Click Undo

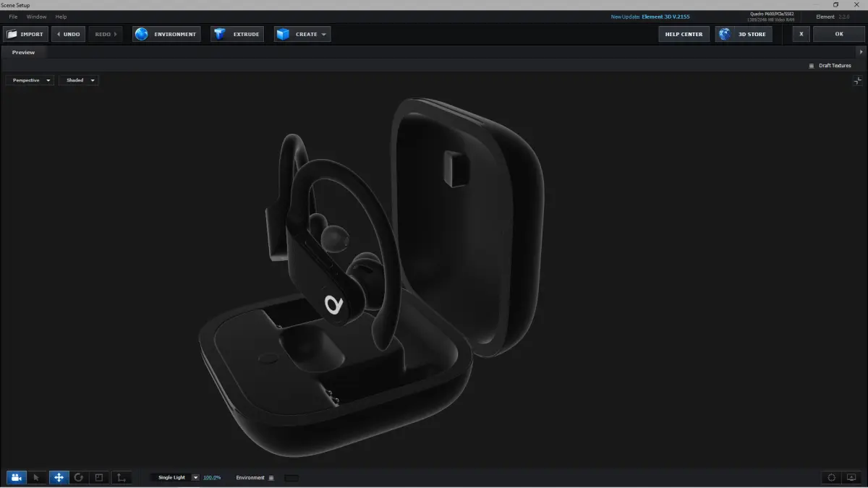[68, 34]
